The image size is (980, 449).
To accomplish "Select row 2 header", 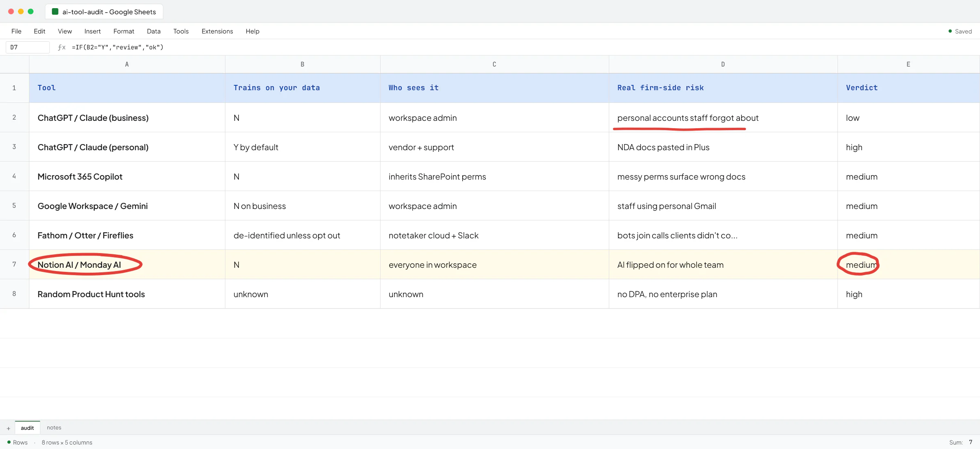I will [14, 118].
